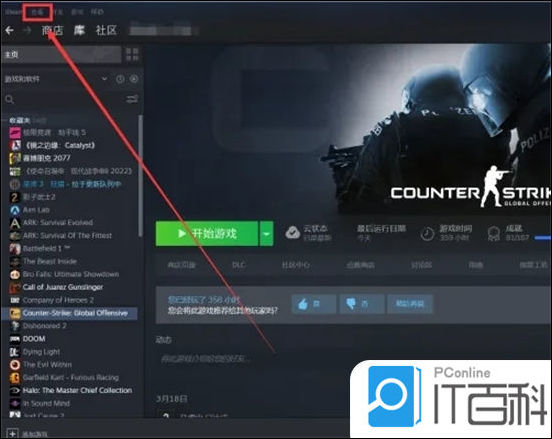Open the red-highlighted View menu
Image resolution: width=552 pixels, height=439 pixels.
pos(37,12)
